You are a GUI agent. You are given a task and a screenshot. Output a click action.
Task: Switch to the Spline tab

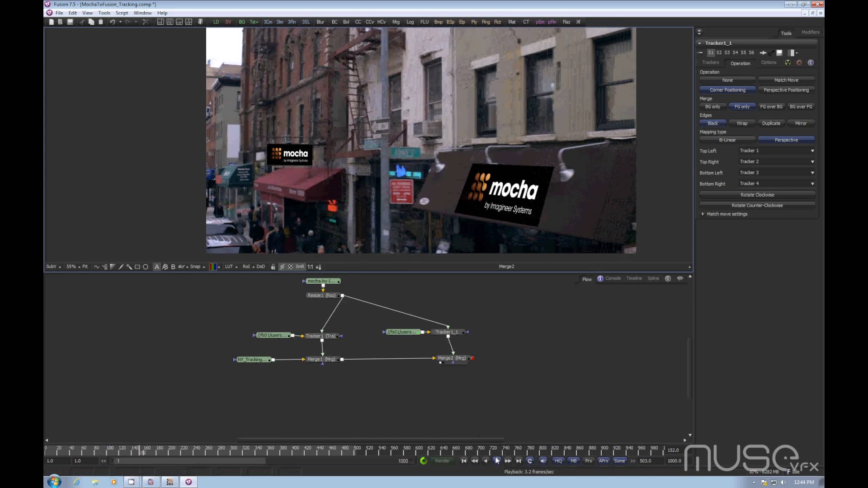point(653,278)
